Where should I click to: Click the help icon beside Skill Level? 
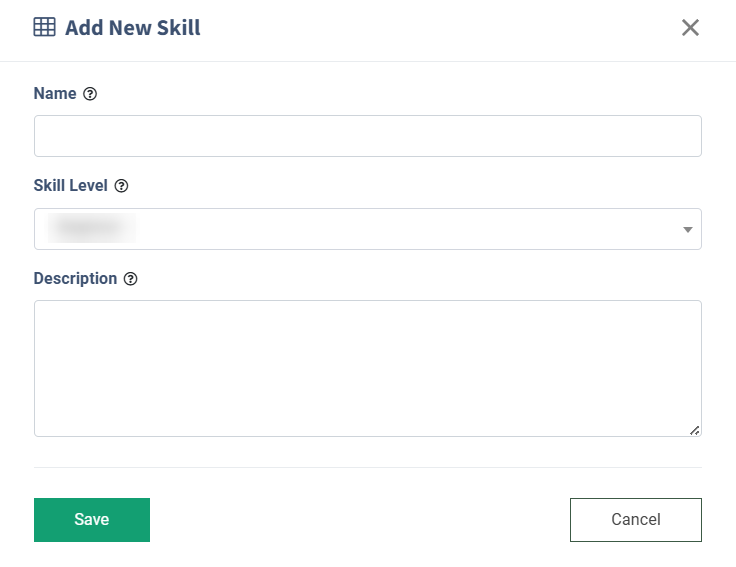click(x=122, y=186)
